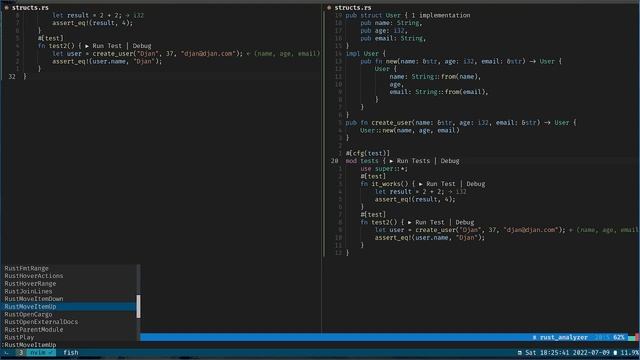This screenshot has width=640, height=360.
Task: Click the '#[cfg(test)]' attribute line
Action: pos(367,153)
